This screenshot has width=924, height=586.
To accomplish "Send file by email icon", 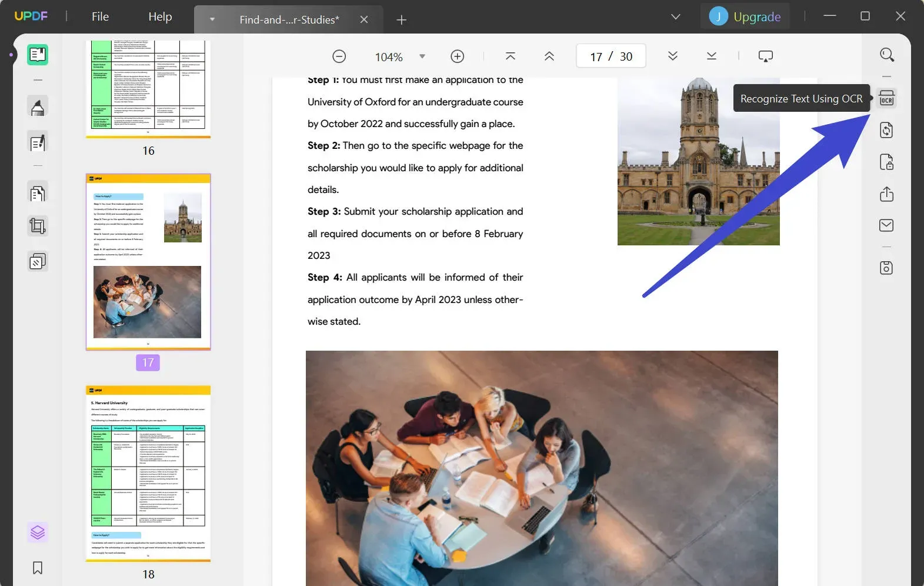I will tap(886, 225).
